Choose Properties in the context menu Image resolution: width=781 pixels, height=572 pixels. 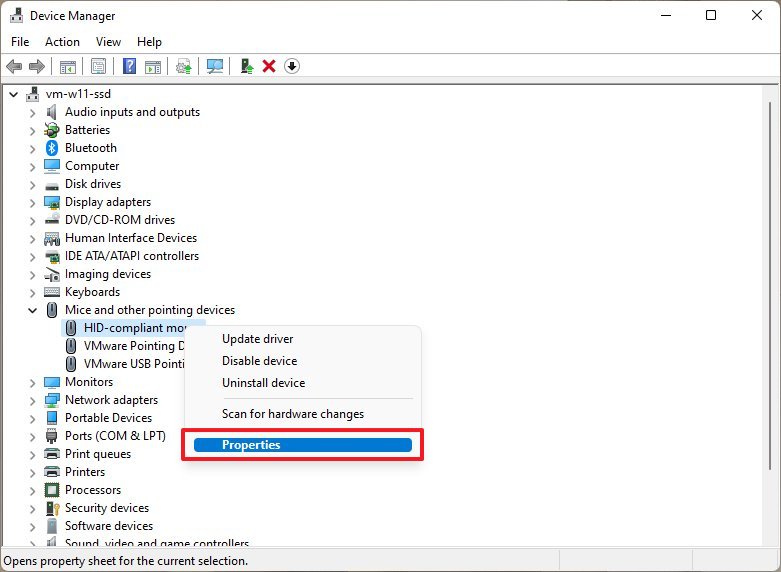tap(303, 445)
